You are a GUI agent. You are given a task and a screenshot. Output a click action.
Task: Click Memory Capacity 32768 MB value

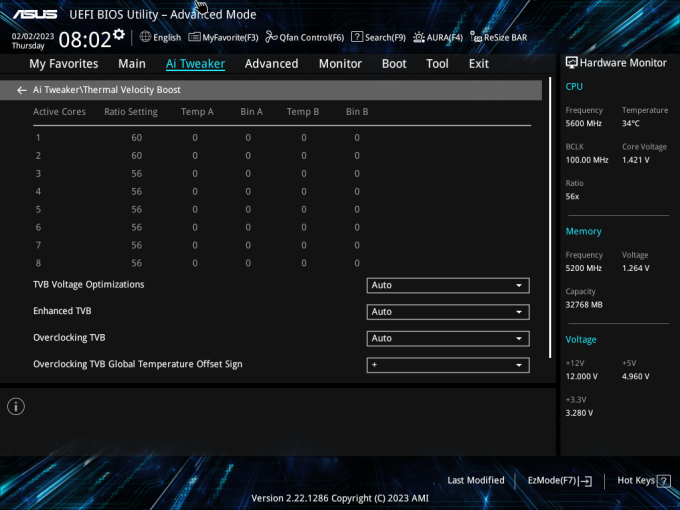point(584,305)
